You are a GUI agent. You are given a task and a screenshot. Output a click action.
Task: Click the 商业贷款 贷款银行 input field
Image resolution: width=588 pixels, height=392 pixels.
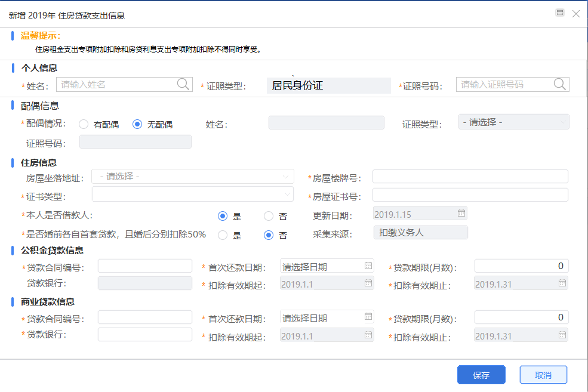click(x=145, y=334)
